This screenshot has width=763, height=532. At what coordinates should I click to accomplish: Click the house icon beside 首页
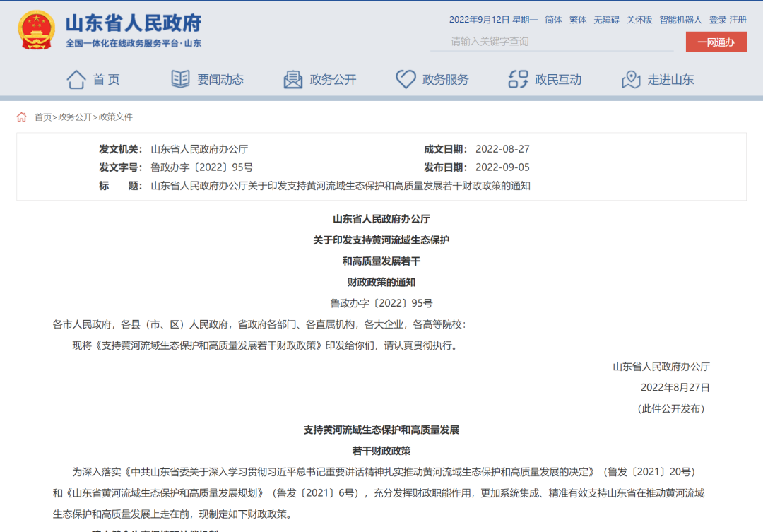point(76,79)
